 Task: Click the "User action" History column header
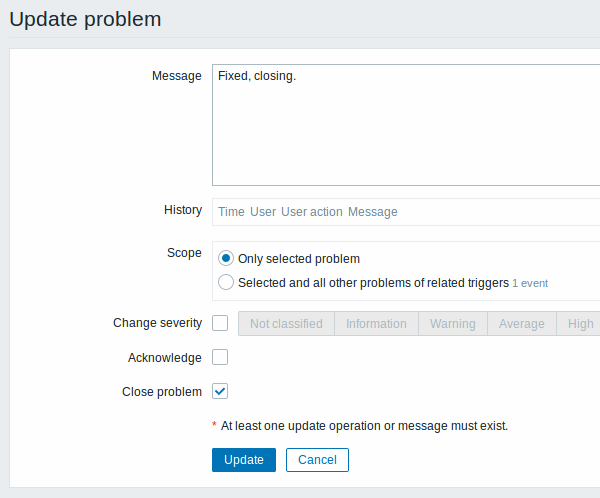click(x=312, y=212)
